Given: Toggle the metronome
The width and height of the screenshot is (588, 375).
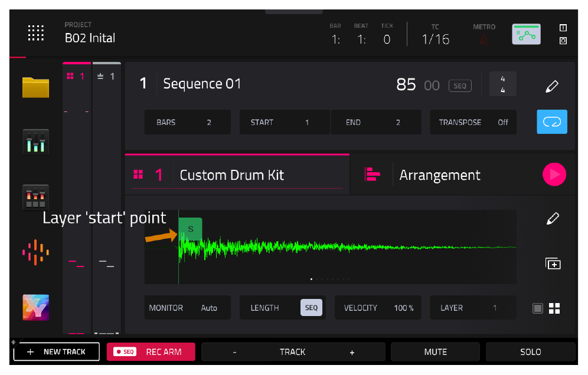Looking at the screenshot, I should pos(484,40).
